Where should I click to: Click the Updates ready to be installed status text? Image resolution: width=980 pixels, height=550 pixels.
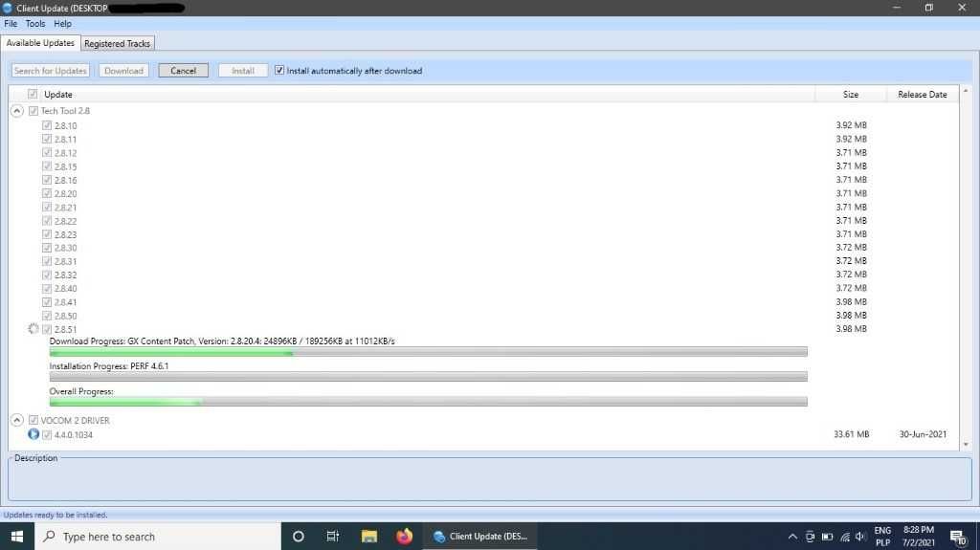pos(56,515)
